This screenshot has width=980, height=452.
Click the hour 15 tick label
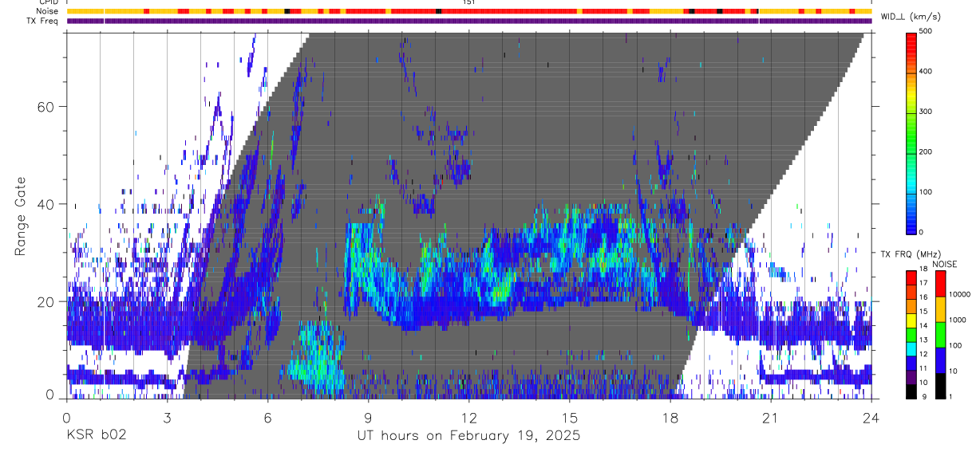pyautogui.click(x=569, y=418)
